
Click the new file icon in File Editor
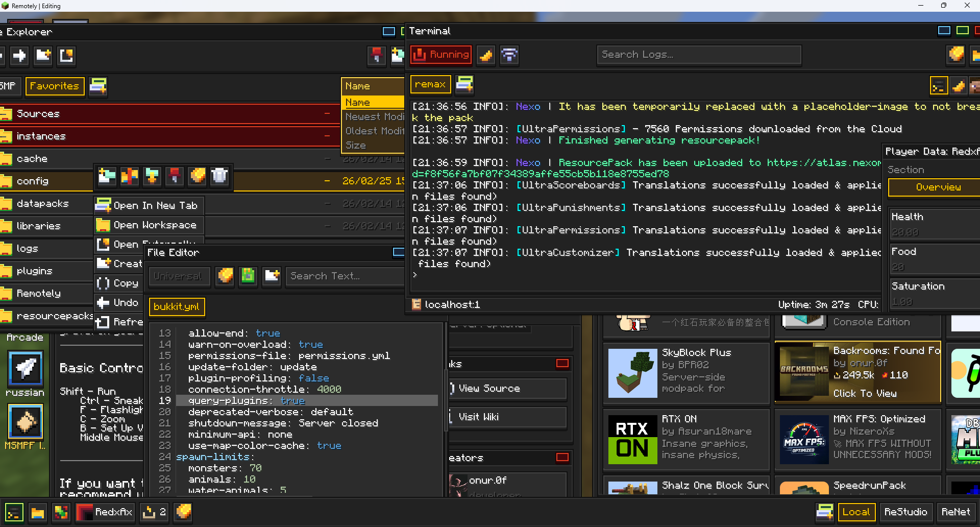click(272, 276)
